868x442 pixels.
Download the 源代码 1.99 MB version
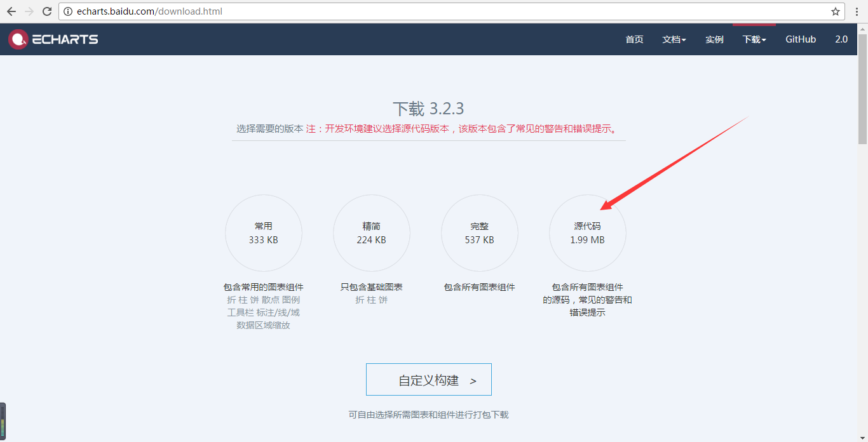pos(588,233)
